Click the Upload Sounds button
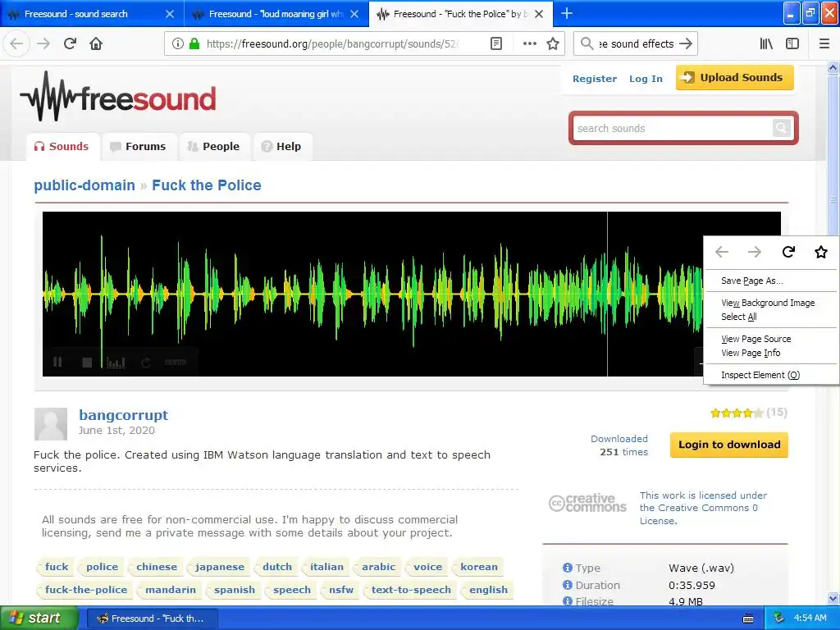This screenshot has height=630, width=840. (734, 78)
